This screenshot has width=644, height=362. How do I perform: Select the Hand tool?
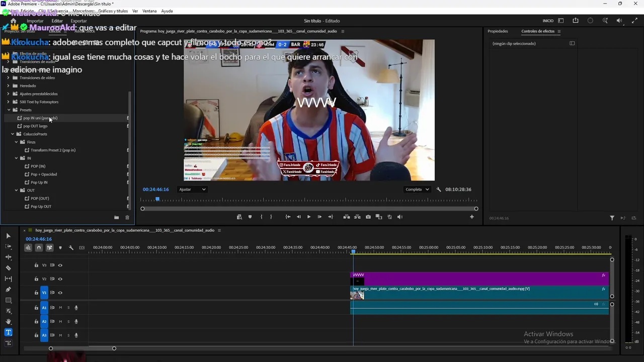(x=8, y=321)
